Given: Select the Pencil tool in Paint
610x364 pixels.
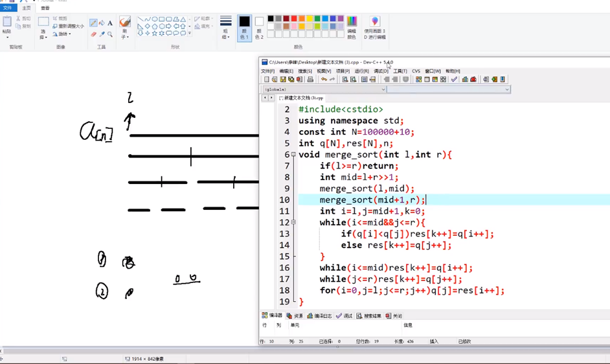Looking at the screenshot, I should (93, 23).
